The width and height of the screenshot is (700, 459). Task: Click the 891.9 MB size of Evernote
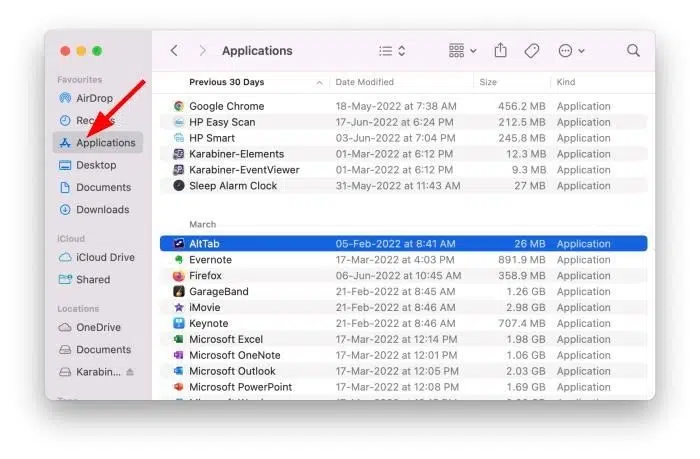(522, 259)
